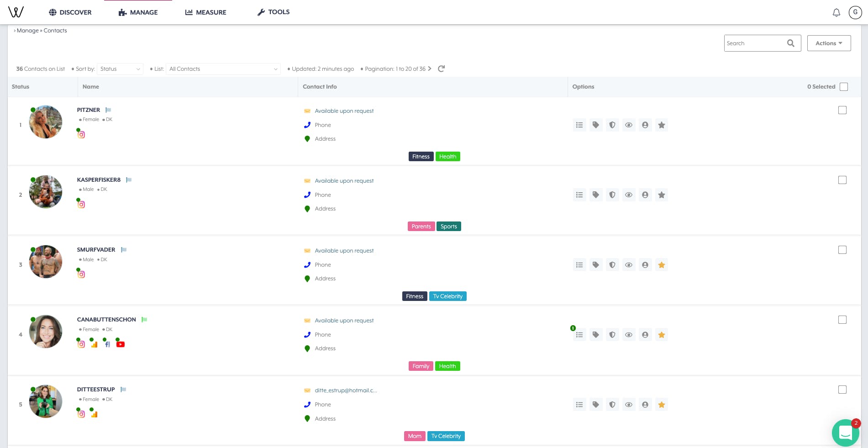
Task: Click the star icon for SMURFVADER
Action: (x=662, y=265)
